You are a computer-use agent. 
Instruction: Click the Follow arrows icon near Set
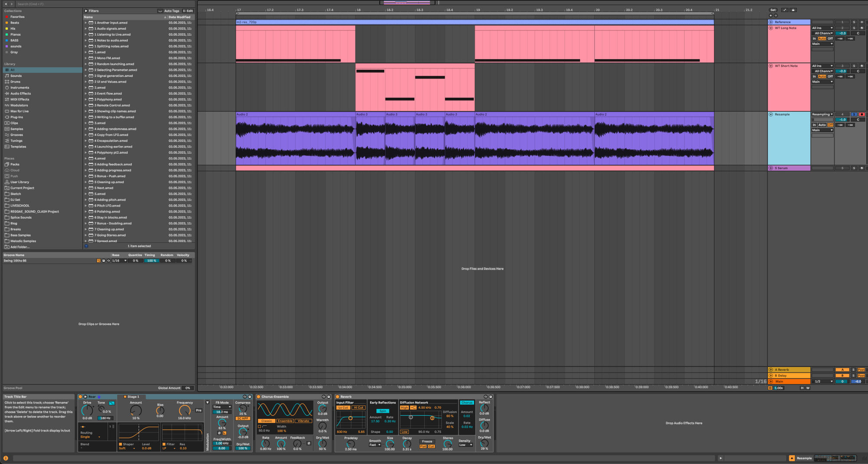click(x=785, y=10)
